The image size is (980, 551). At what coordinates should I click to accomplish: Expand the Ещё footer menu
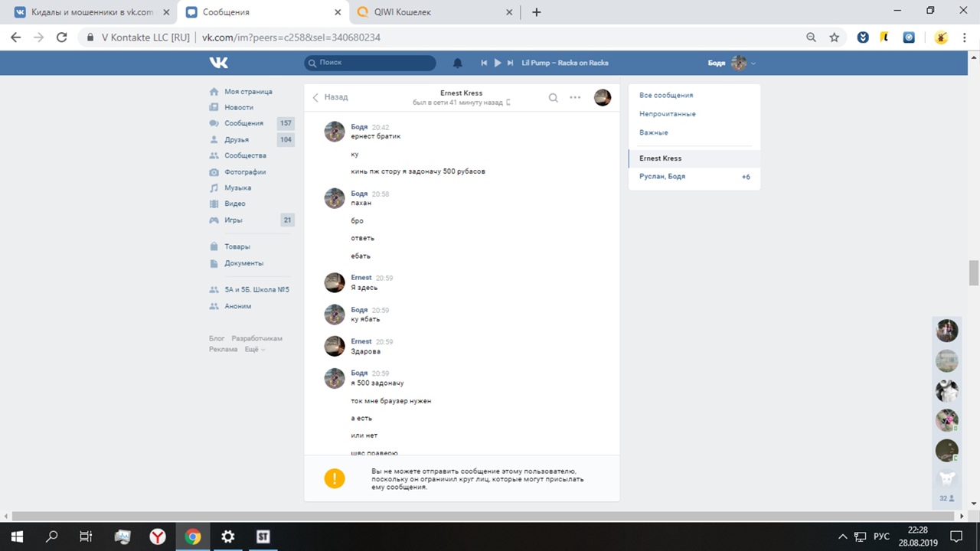point(254,349)
